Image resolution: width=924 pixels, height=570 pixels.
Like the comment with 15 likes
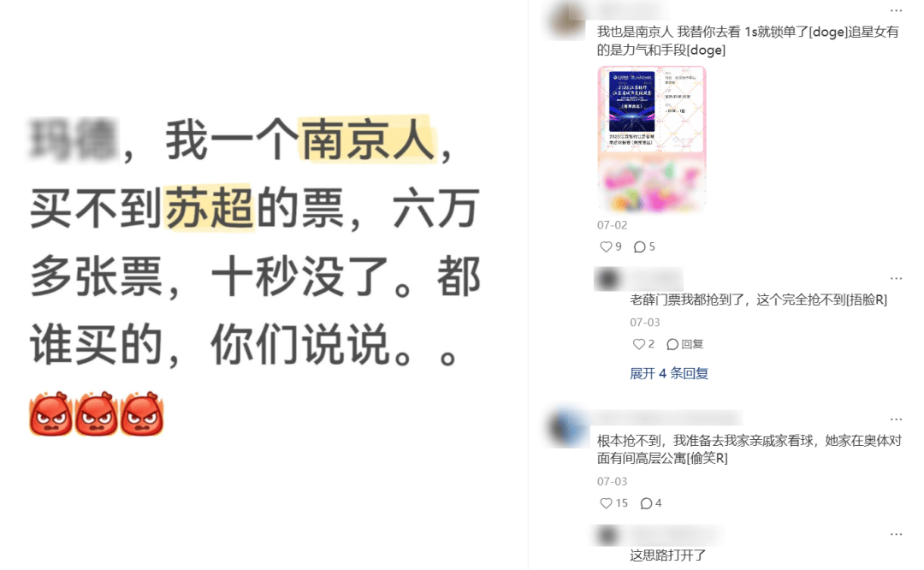coord(613,502)
